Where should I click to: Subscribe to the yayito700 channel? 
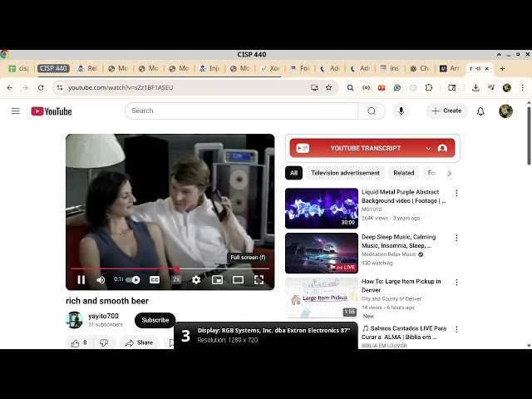155,320
